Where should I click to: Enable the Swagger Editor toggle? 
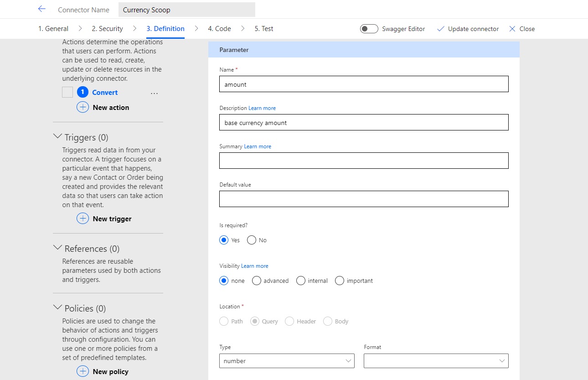(x=369, y=28)
